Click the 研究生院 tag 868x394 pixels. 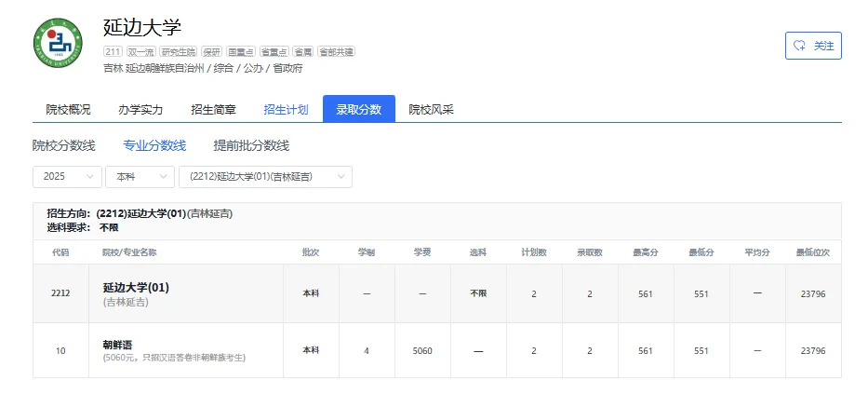pyautogui.click(x=179, y=51)
